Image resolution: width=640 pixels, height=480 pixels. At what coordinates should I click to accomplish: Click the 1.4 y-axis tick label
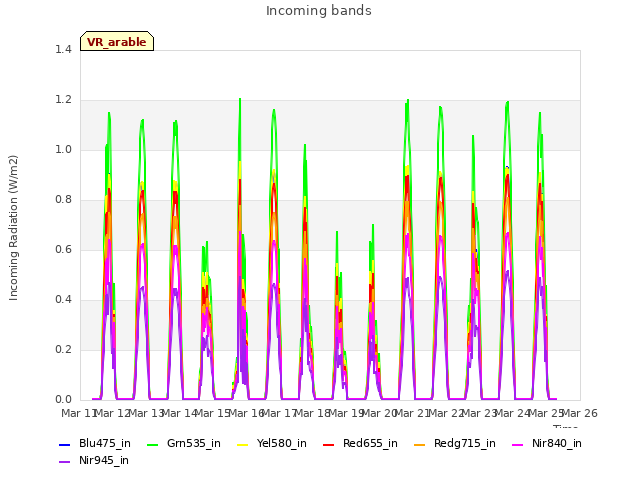63,49
